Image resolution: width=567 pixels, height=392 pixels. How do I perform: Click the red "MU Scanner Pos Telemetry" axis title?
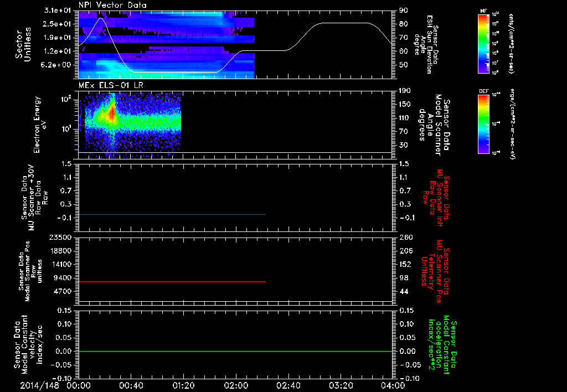[x=435, y=271]
